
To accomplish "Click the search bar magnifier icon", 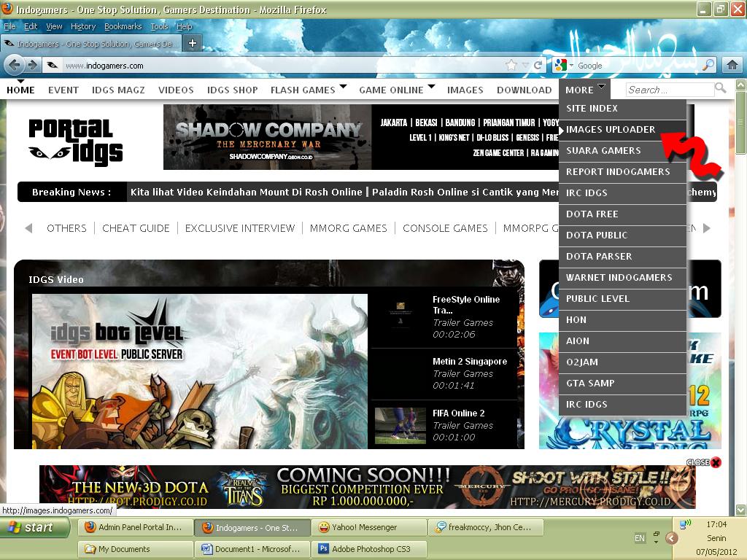I will point(708,65).
